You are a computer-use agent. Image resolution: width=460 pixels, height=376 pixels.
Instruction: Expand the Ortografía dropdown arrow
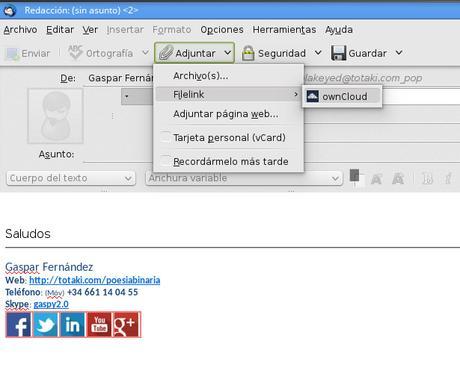[145, 53]
